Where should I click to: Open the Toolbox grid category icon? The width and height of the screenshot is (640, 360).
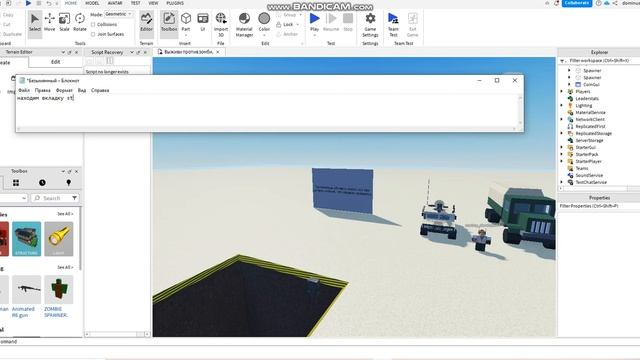point(16,183)
